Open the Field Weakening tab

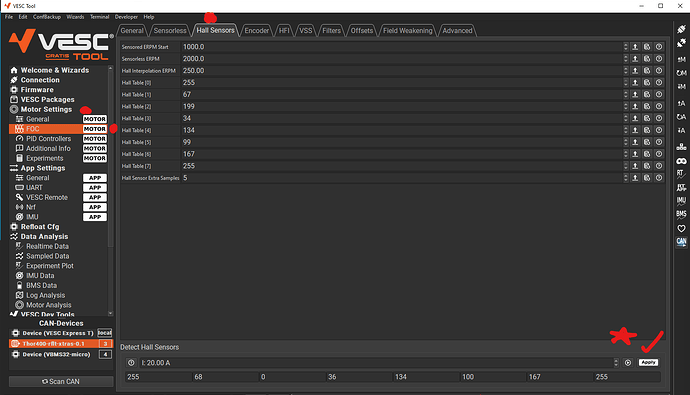click(407, 30)
